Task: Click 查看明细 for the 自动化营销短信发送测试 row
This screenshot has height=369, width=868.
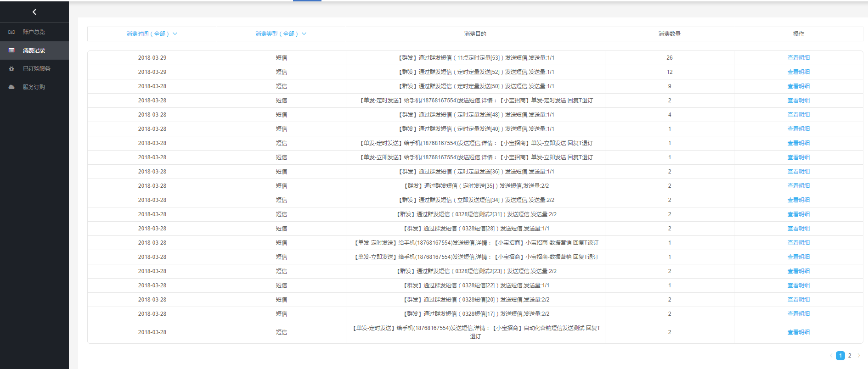Action: pos(798,332)
